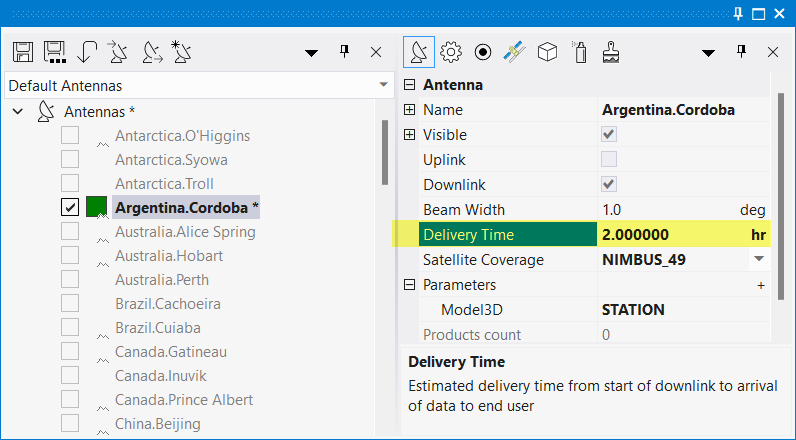Open the Satellite Coverage NIMBUS_49 dropdown

(x=758, y=259)
